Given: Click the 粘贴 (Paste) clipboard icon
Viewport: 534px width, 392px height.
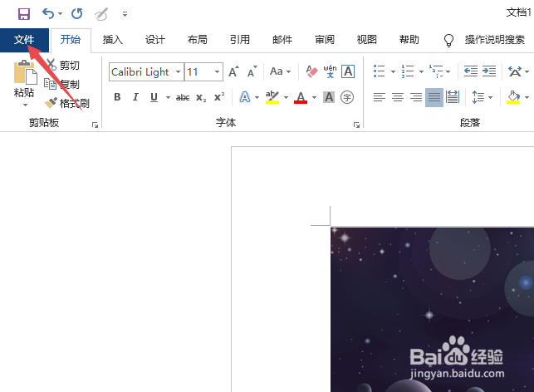Looking at the screenshot, I should pos(25,72).
